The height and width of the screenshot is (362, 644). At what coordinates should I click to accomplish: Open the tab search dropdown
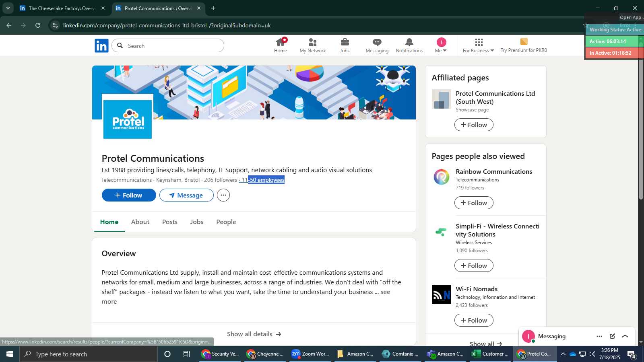coord(8,8)
